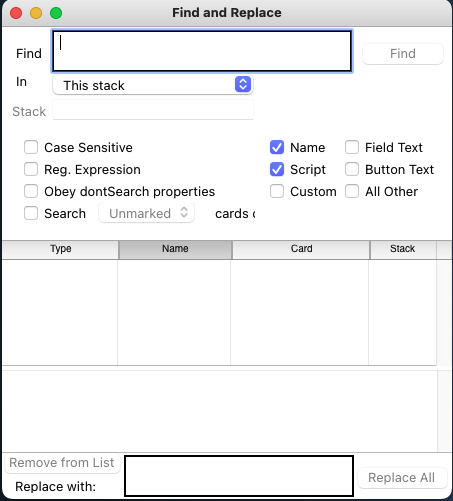Uncheck the Script search option
This screenshot has width=453, height=501.
tap(277, 169)
